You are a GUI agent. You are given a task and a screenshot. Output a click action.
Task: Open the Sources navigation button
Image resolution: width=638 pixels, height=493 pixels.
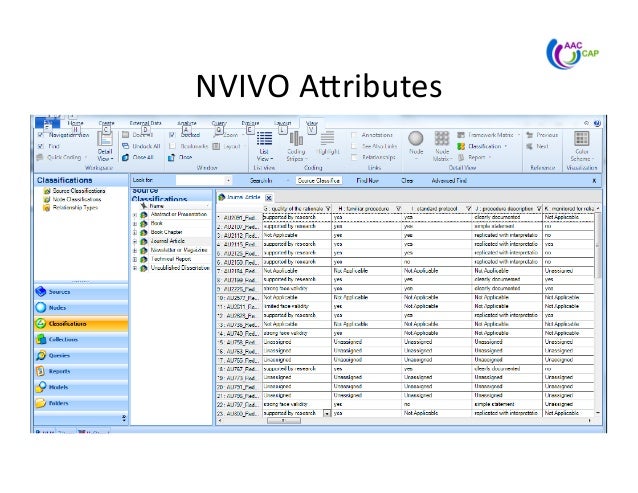81,292
